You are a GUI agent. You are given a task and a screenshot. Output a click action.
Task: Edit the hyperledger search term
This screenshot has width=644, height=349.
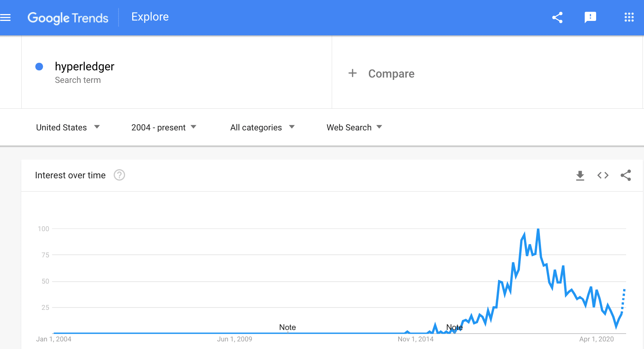[x=85, y=67]
